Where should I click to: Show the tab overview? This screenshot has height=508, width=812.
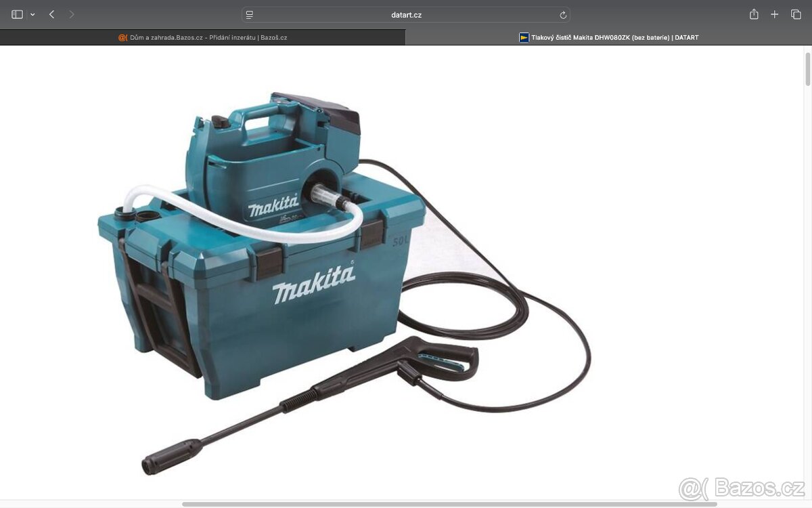[x=796, y=14]
